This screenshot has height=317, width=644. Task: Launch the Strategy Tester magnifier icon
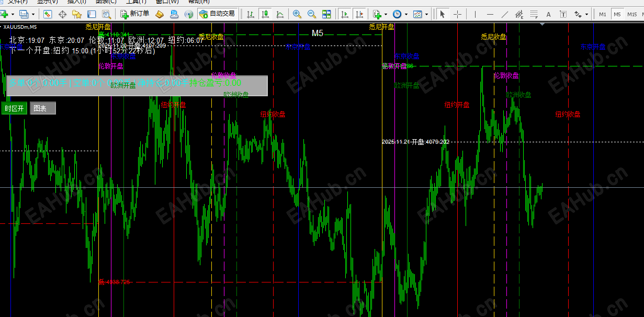click(106, 14)
